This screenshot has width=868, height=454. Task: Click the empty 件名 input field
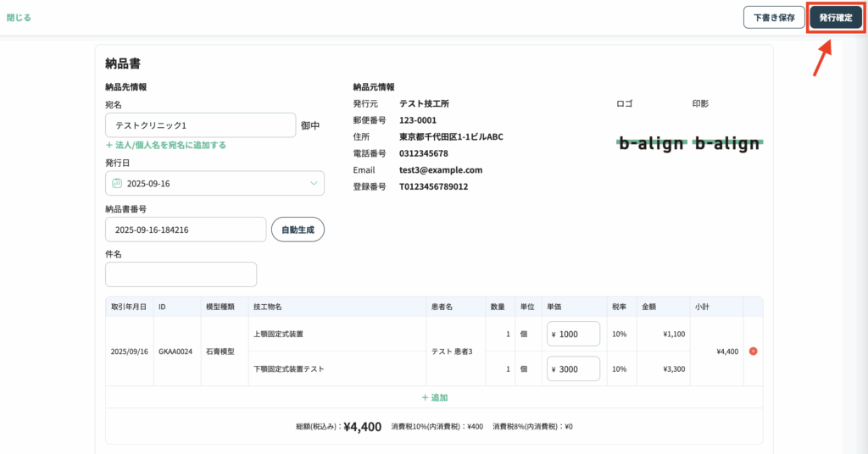pos(181,274)
